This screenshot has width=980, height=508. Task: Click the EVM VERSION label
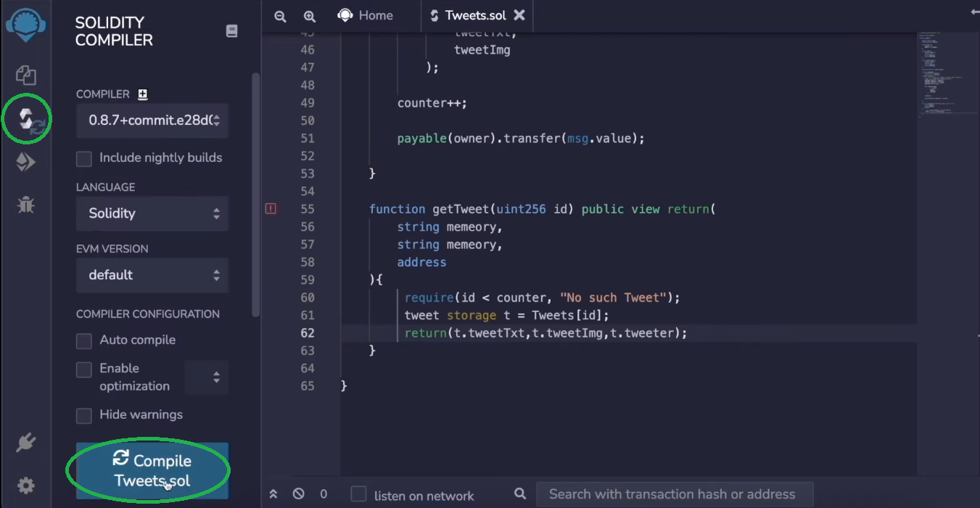click(x=112, y=249)
